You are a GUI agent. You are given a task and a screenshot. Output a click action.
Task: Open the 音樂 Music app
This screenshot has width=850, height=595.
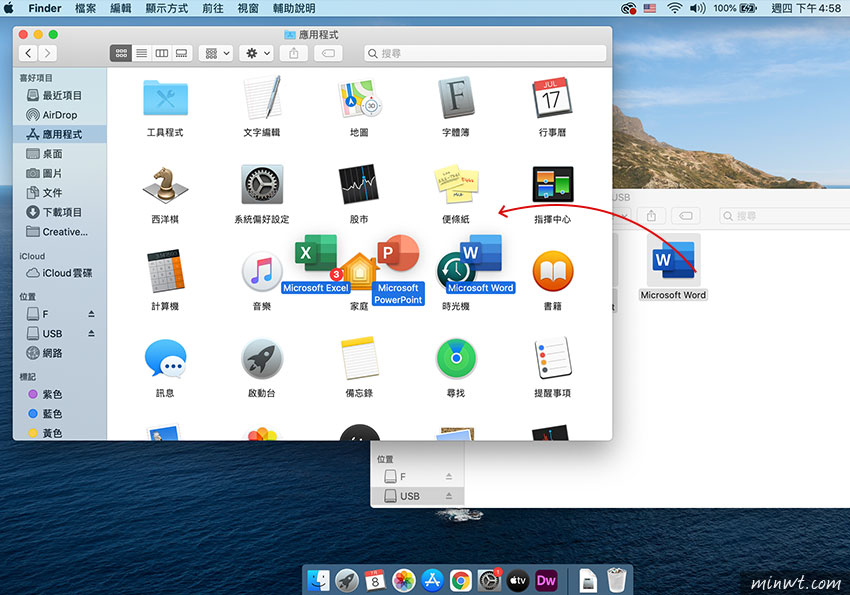point(262,271)
